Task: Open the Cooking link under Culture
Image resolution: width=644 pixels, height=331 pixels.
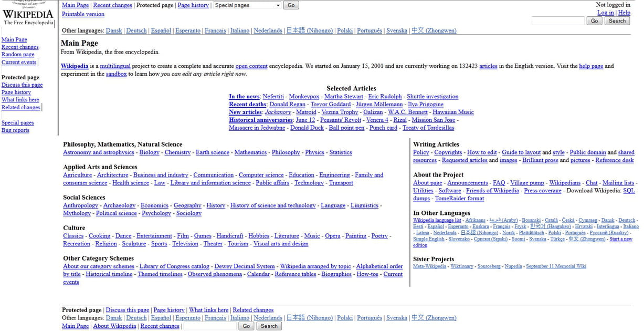Action: coord(99,236)
